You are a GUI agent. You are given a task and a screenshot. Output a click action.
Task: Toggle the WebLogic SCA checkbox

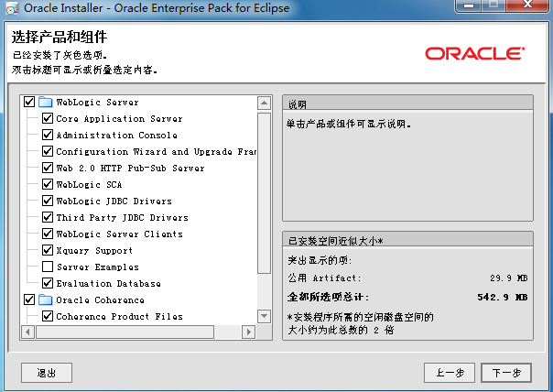click(x=48, y=184)
